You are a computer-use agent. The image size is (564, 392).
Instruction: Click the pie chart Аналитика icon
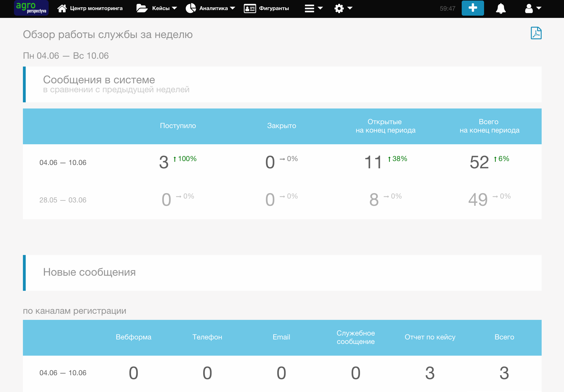[x=191, y=8]
